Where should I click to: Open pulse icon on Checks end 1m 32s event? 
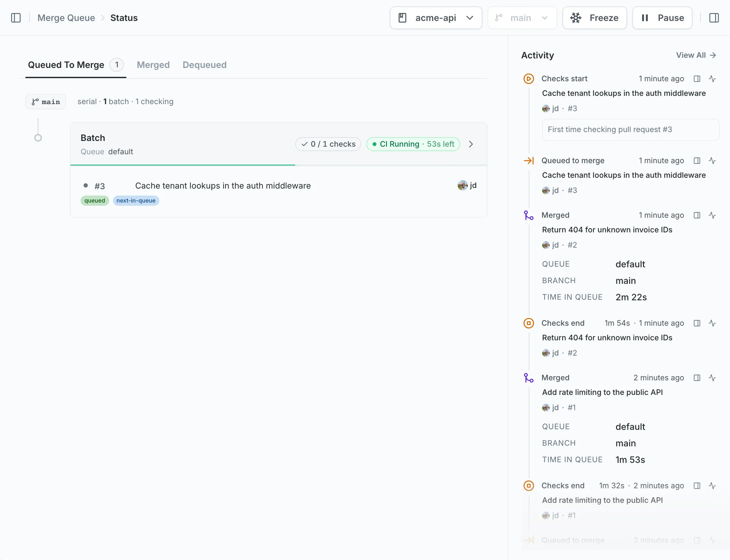(x=712, y=486)
